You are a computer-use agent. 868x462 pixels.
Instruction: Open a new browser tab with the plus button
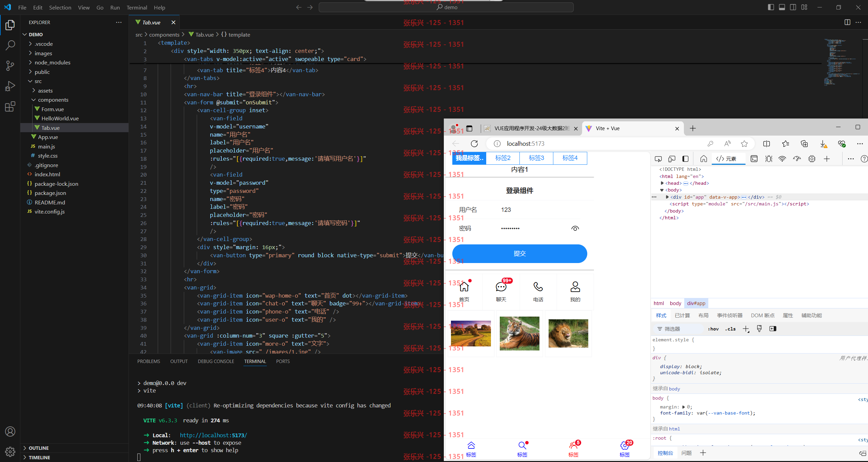click(x=693, y=128)
